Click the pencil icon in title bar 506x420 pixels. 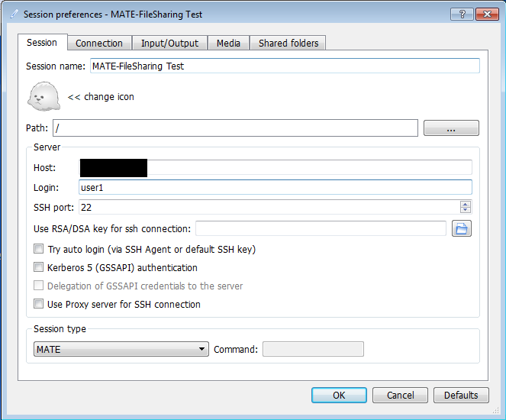[x=15, y=14]
